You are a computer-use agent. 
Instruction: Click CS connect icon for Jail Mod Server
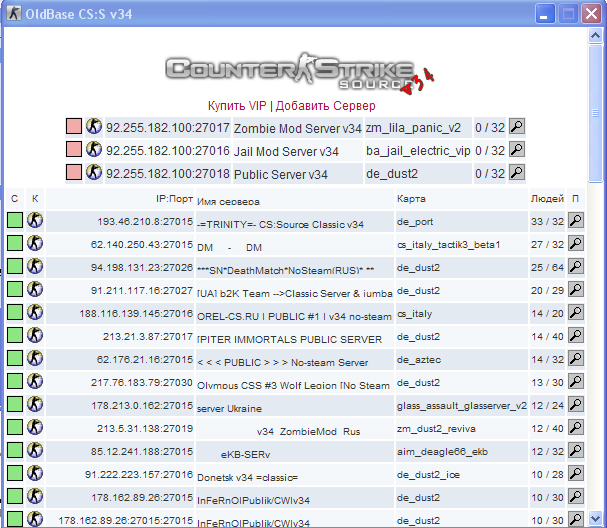tap(94, 149)
